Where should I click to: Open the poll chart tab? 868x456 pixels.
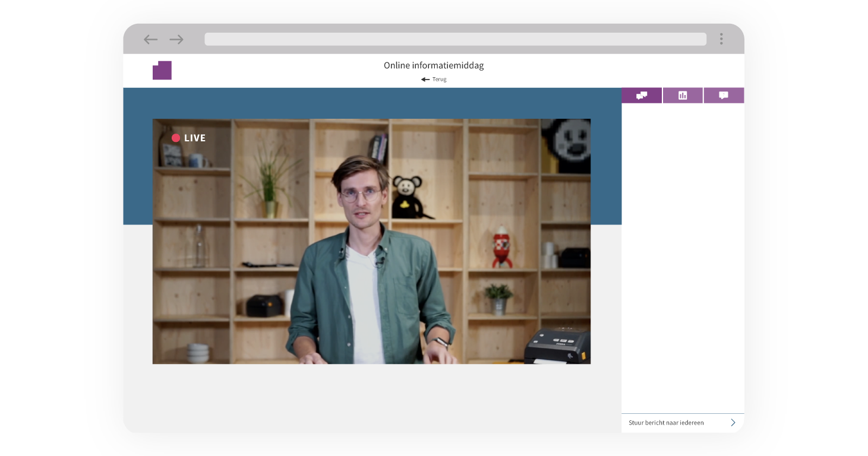click(x=683, y=96)
